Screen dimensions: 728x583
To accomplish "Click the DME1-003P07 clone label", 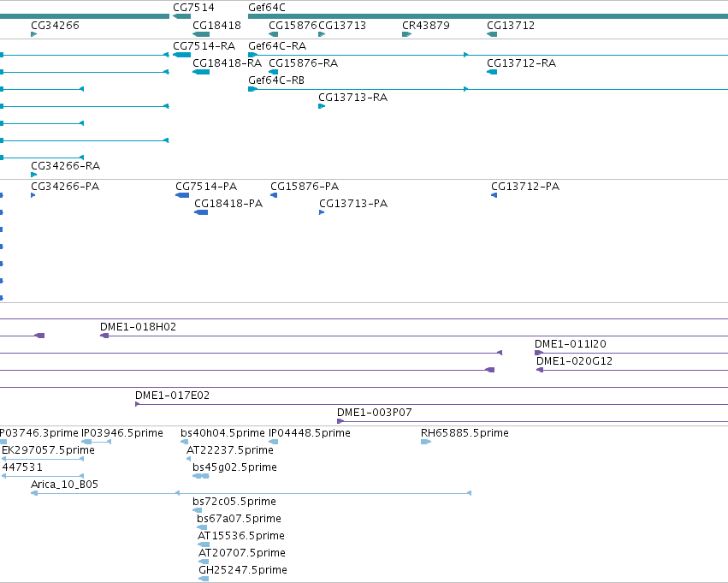I will 374,413.
